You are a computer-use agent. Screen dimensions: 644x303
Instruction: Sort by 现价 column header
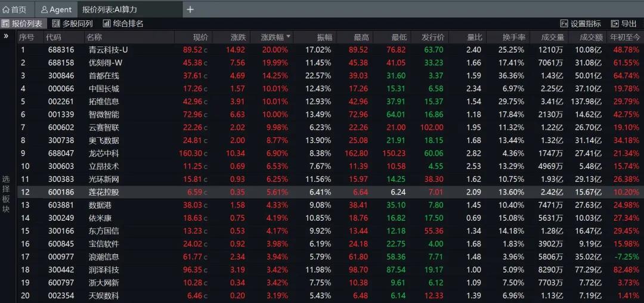coord(200,38)
